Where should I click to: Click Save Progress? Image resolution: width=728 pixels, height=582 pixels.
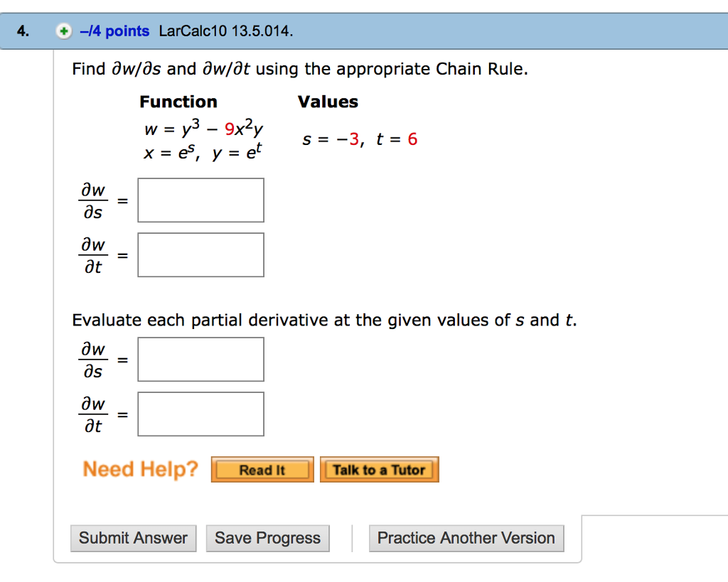[x=267, y=538]
